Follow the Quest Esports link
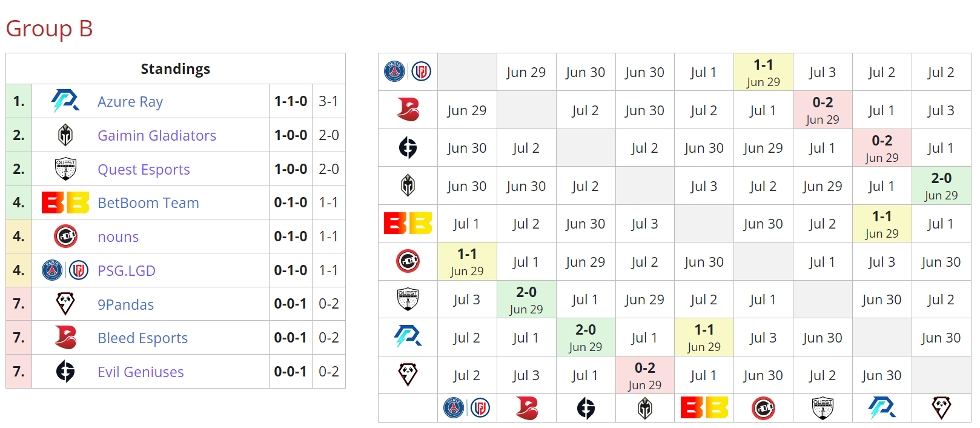The height and width of the screenshot is (428, 980). 144,169
